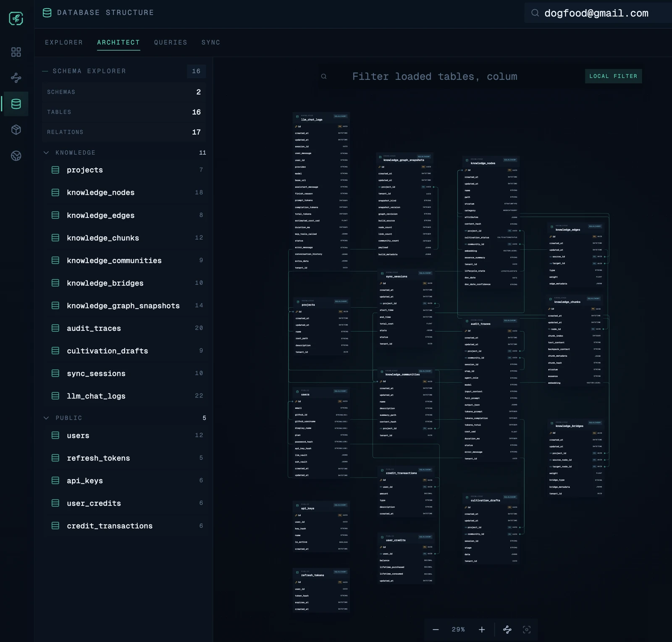The image size is (672, 642).
Task: Zoom in with the plus icon
Action: point(482,629)
